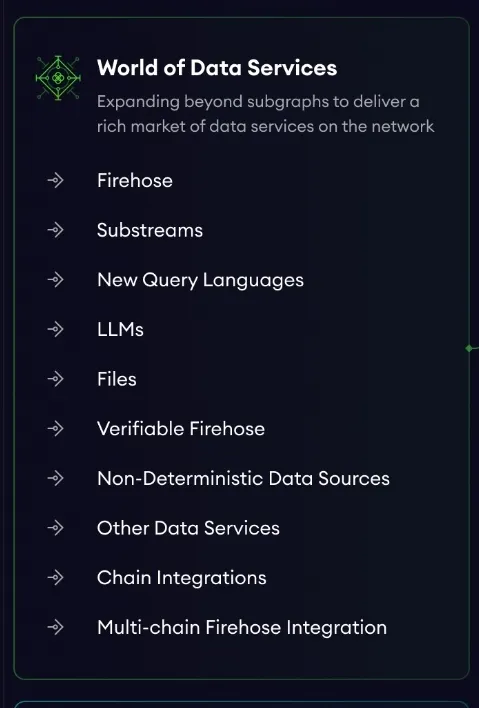The image size is (479, 708).
Task: Click the arrow icon beside Firehose
Action: click(56, 180)
